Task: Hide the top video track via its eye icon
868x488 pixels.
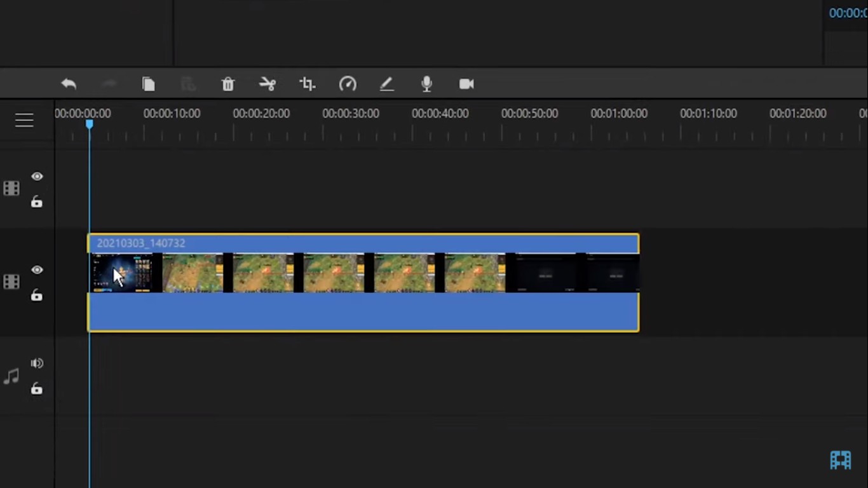Action: pyautogui.click(x=37, y=177)
